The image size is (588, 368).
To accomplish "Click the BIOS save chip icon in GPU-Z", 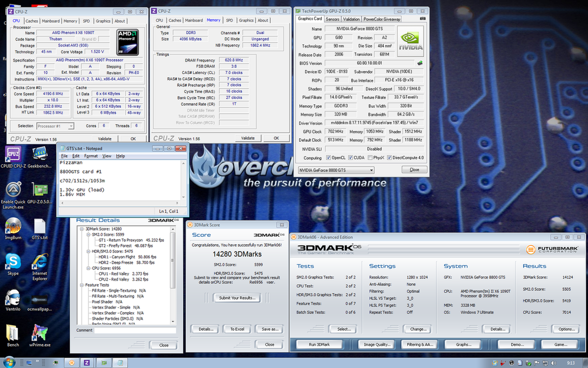I will click(420, 63).
